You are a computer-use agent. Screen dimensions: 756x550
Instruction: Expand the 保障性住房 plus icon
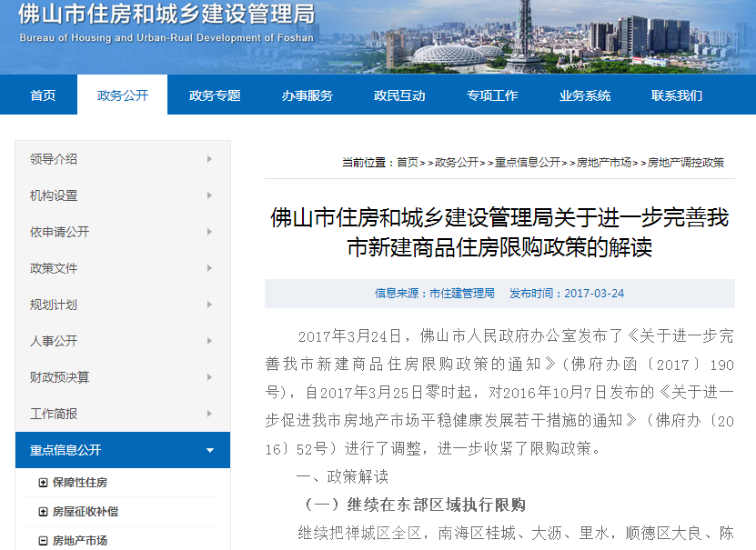click(x=43, y=483)
